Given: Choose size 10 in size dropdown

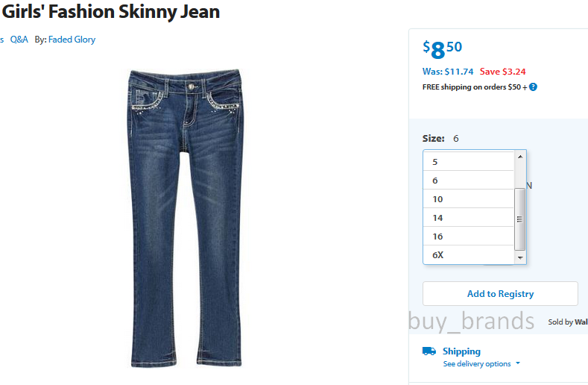Looking at the screenshot, I should [468, 199].
